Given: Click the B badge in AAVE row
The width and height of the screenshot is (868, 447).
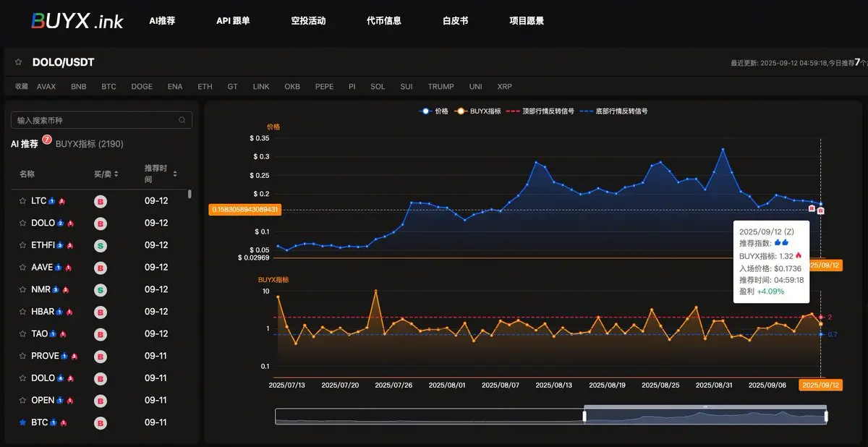Looking at the screenshot, I should (x=101, y=268).
